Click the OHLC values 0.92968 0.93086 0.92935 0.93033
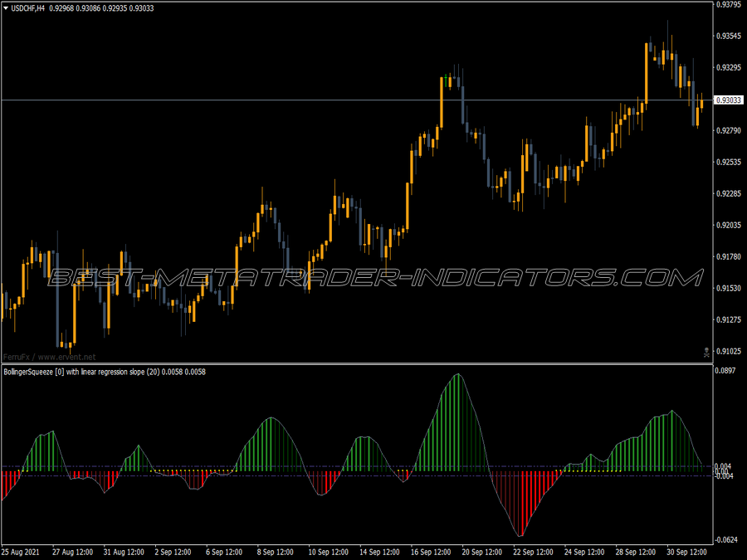The image size is (747, 560). (x=101, y=8)
